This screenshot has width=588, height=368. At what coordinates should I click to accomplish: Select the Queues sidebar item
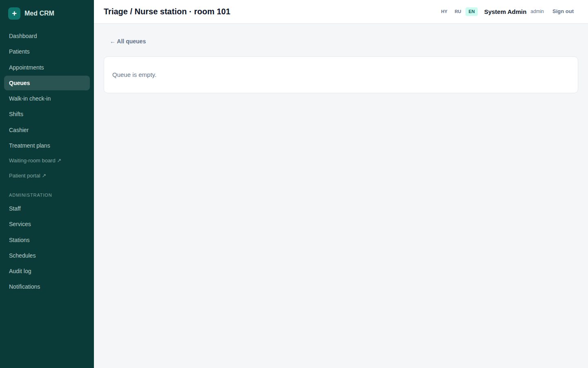point(47,83)
